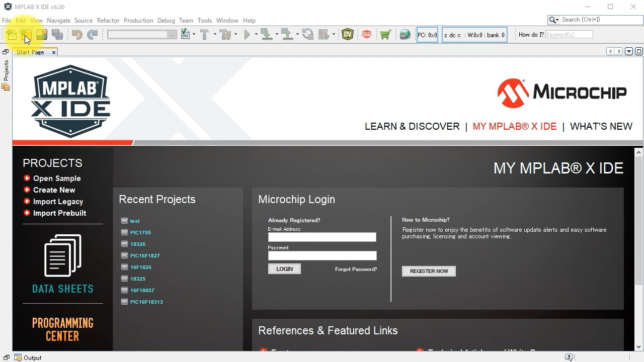Open the File menu
This screenshot has height=362, width=644.
coord(7,21)
